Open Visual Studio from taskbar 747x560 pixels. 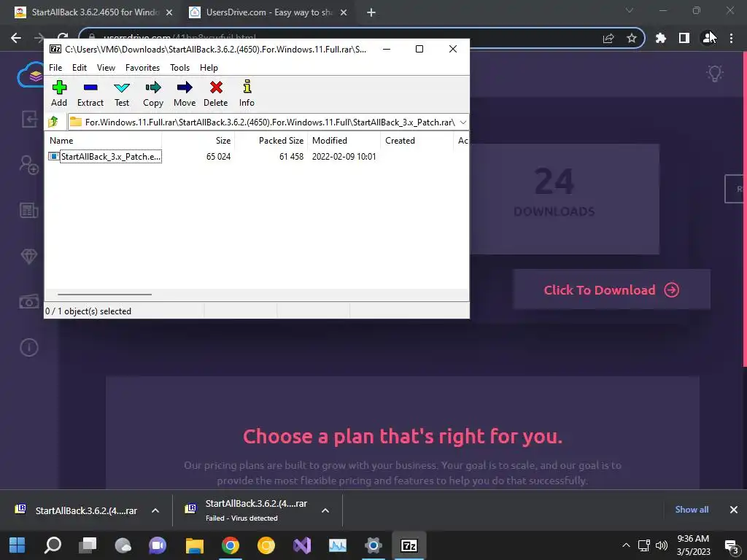[x=301, y=545]
